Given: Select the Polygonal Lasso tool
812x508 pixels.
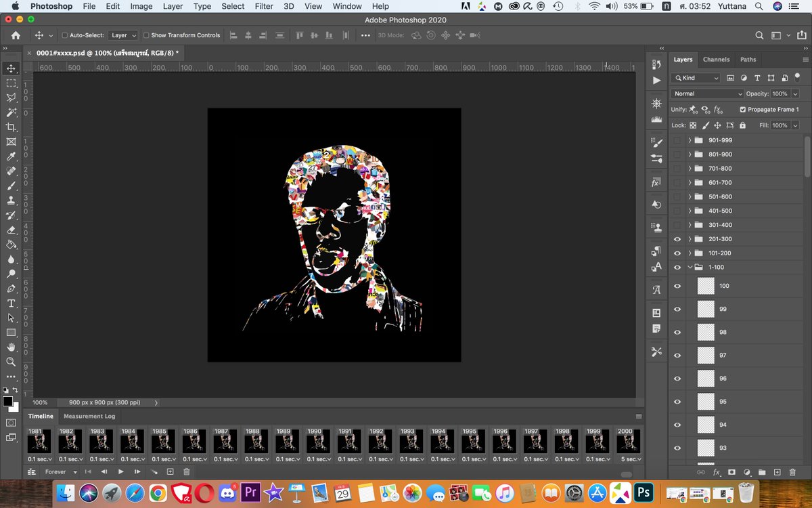Looking at the screenshot, I should [11, 98].
